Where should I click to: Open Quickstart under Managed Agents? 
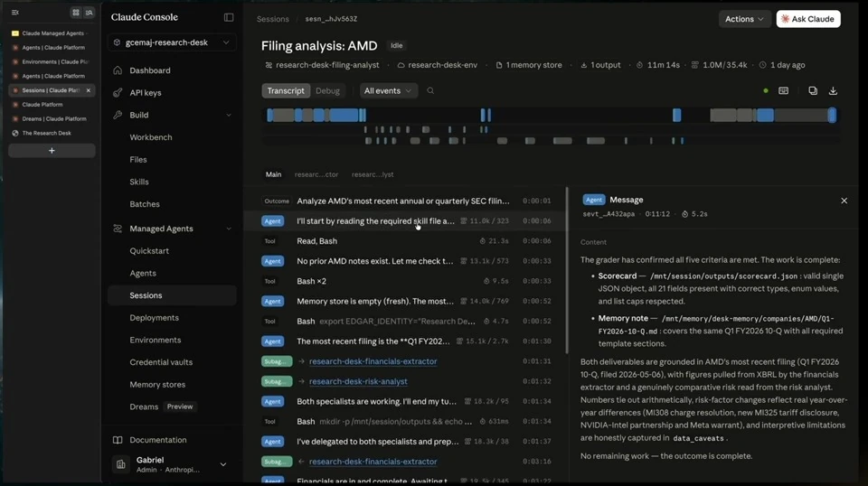[x=149, y=250]
